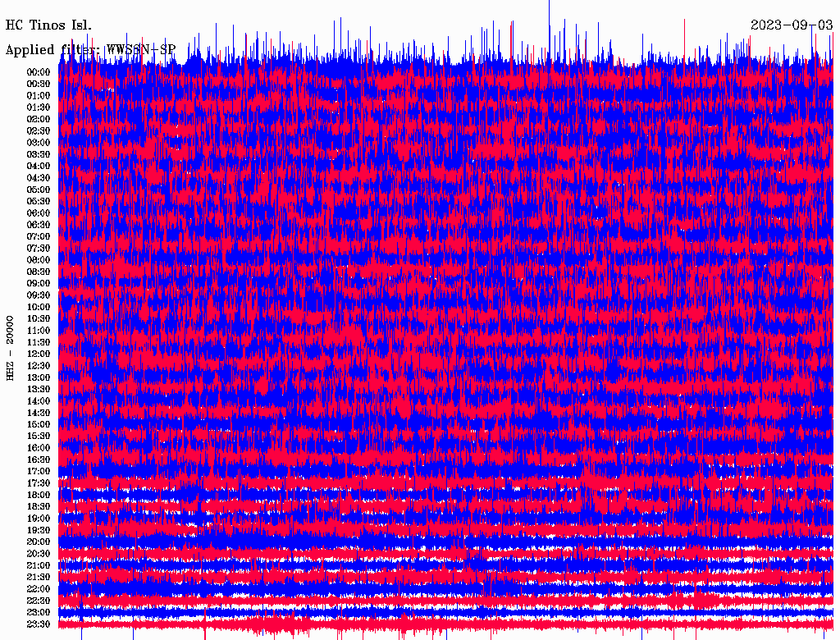This screenshot has width=840, height=640.
Task: Select the 21:30 time row label
Action: (x=39, y=578)
